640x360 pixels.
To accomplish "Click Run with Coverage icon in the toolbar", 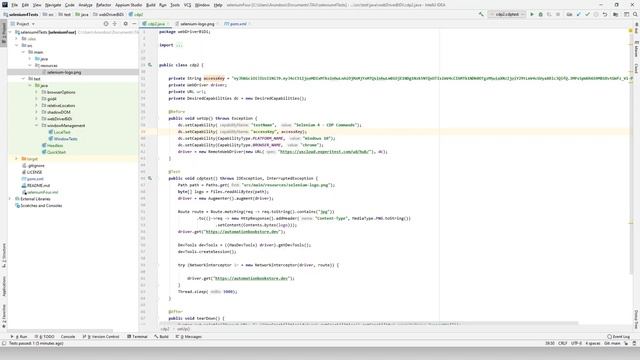I will click(549, 14).
